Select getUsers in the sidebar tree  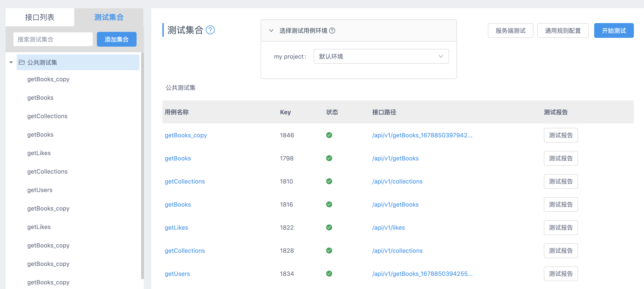40,190
